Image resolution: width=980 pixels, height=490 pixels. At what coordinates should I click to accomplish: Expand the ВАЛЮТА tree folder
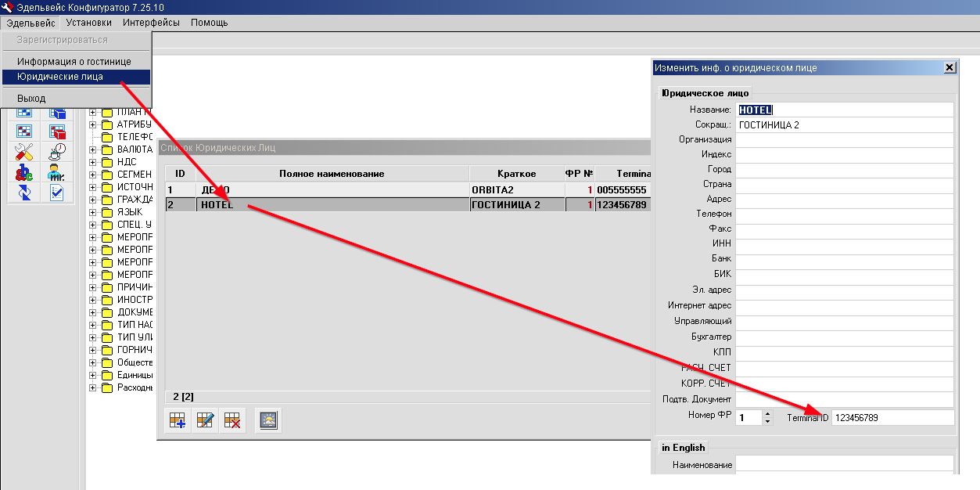[93, 149]
